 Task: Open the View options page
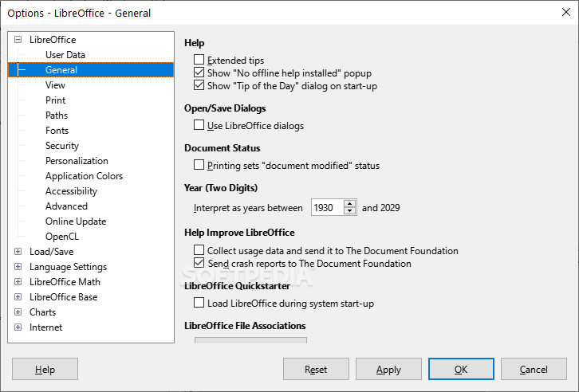click(55, 84)
